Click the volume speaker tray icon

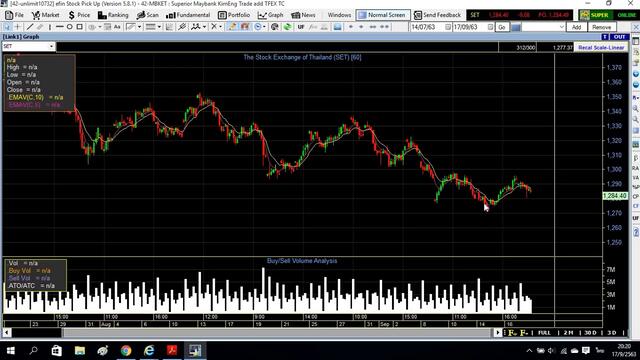coord(551,350)
